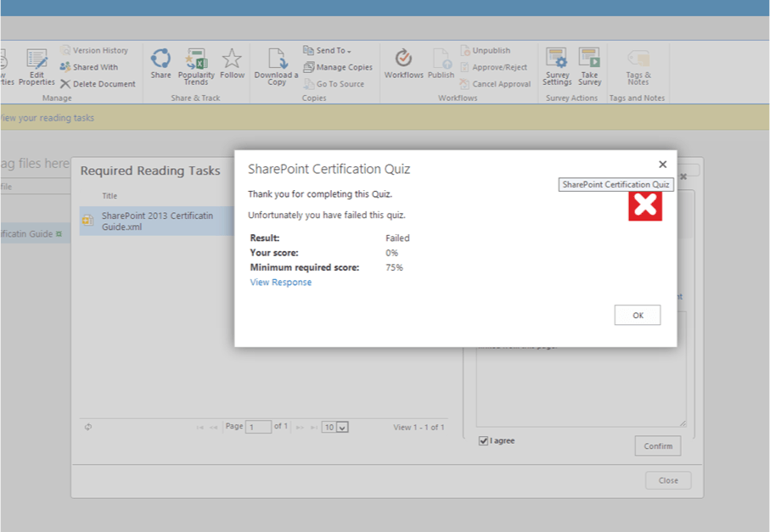Image resolution: width=770 pixels, height=532 pixels.
Task: Click Go To Source in ribbon
Action: point(334,84)
